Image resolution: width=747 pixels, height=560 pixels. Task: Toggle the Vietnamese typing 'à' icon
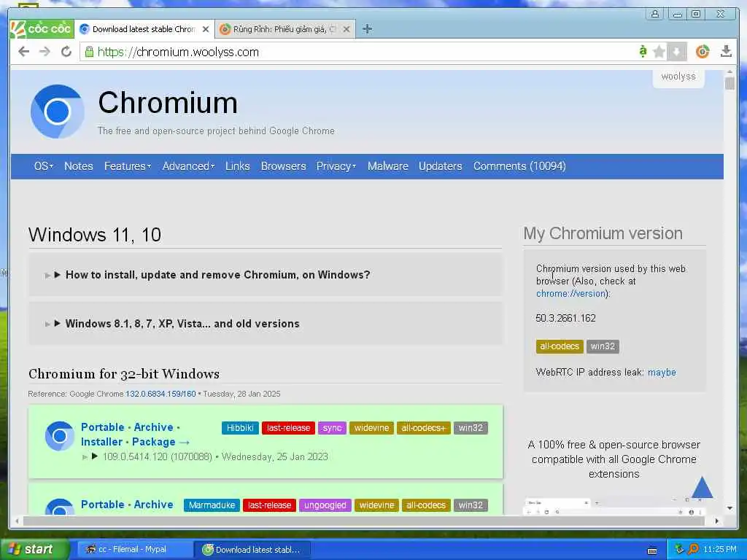pos(643,51)
